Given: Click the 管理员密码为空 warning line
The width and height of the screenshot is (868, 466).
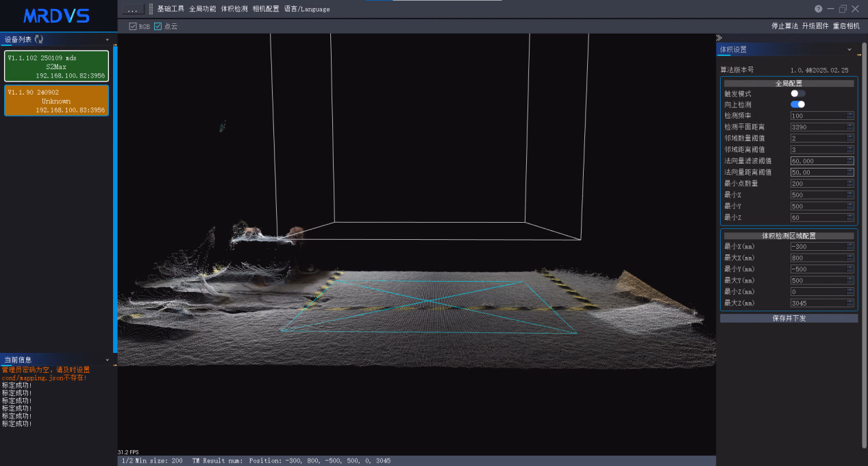Looking at the screenshot, I should tap(46, 369).
